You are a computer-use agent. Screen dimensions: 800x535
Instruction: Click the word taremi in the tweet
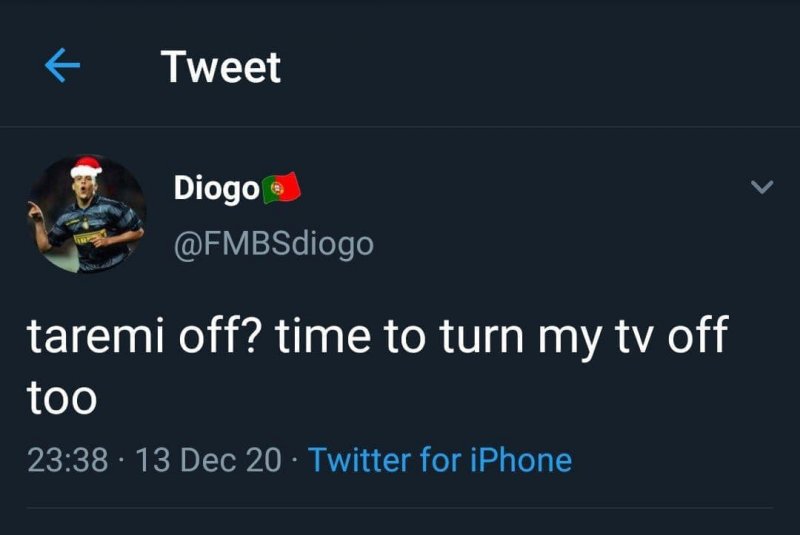click(87, 338)
